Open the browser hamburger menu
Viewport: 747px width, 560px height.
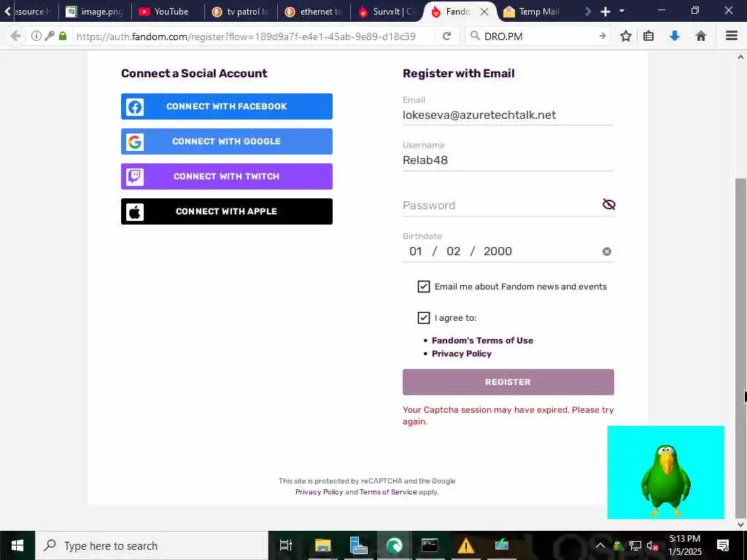[x=732, y=36]
